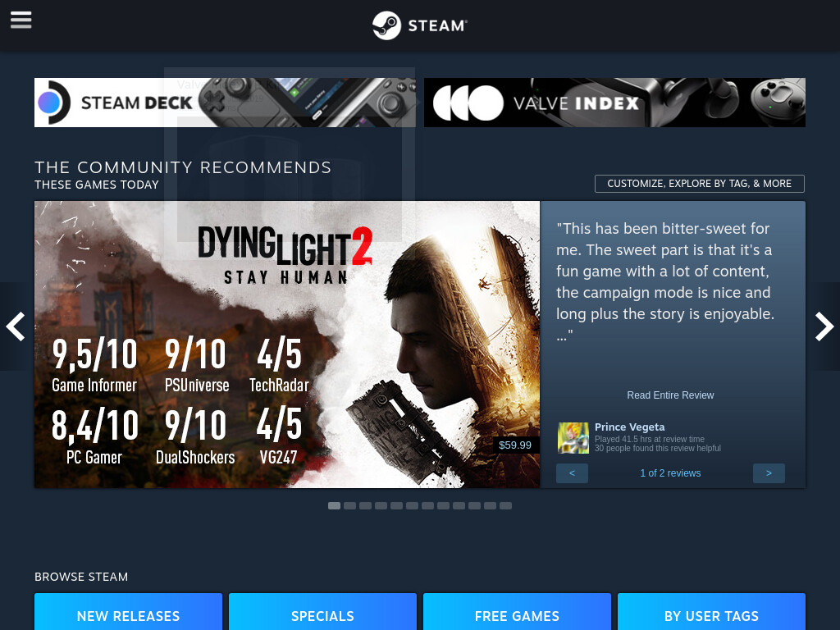Screen dimensions: 840x630
Task: Click the $59.99 price tag
Action: pyautogui.click(x=515, y=445)
